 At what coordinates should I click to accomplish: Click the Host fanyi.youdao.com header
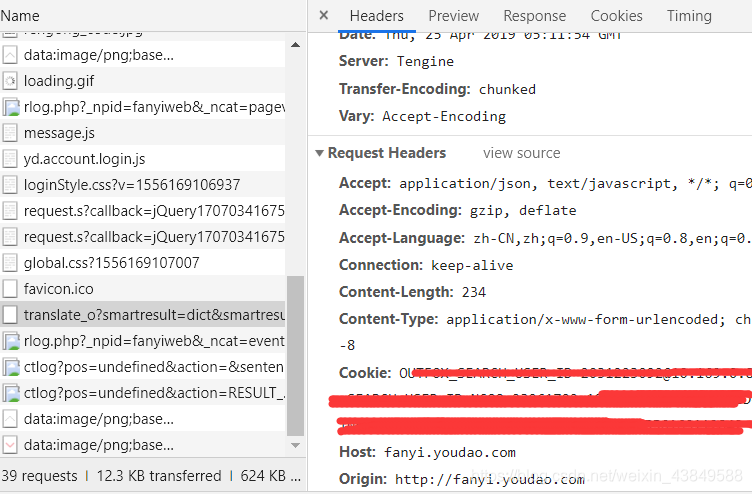(427, 452)
